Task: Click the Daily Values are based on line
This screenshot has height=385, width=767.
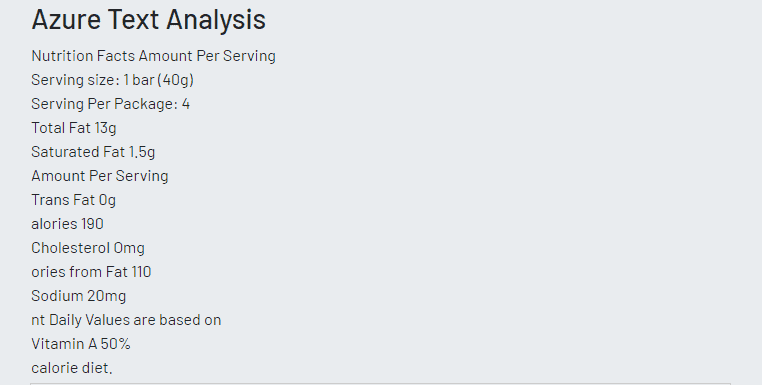Action: click(x=126, y=319)
